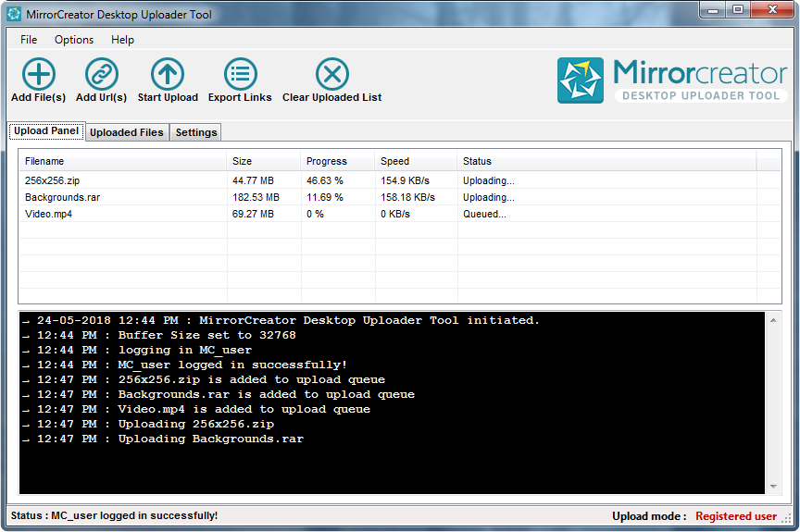The height and width of the screenshot is (532, 800).
Task: Open the File menu
Action: 29,40
